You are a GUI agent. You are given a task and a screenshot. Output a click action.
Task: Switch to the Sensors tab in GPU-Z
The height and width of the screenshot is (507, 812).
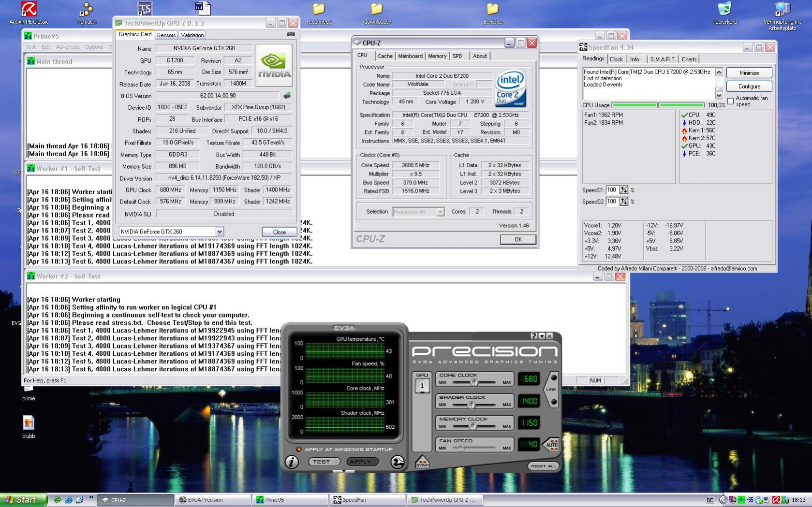coord(166,35)
